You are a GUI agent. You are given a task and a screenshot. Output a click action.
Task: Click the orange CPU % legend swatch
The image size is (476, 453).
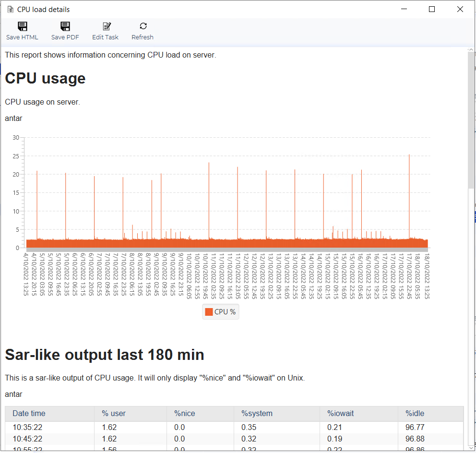(x=209, y=312)
